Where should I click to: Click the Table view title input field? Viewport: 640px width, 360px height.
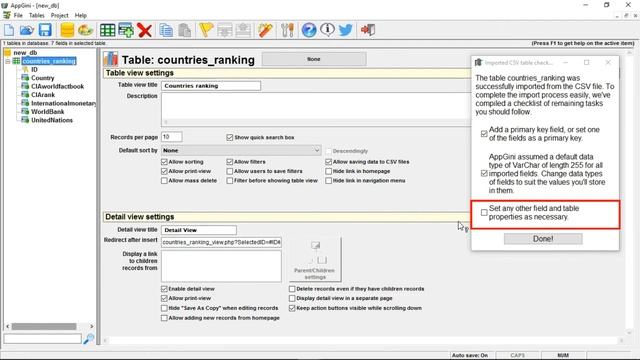[x=211, y=86]
